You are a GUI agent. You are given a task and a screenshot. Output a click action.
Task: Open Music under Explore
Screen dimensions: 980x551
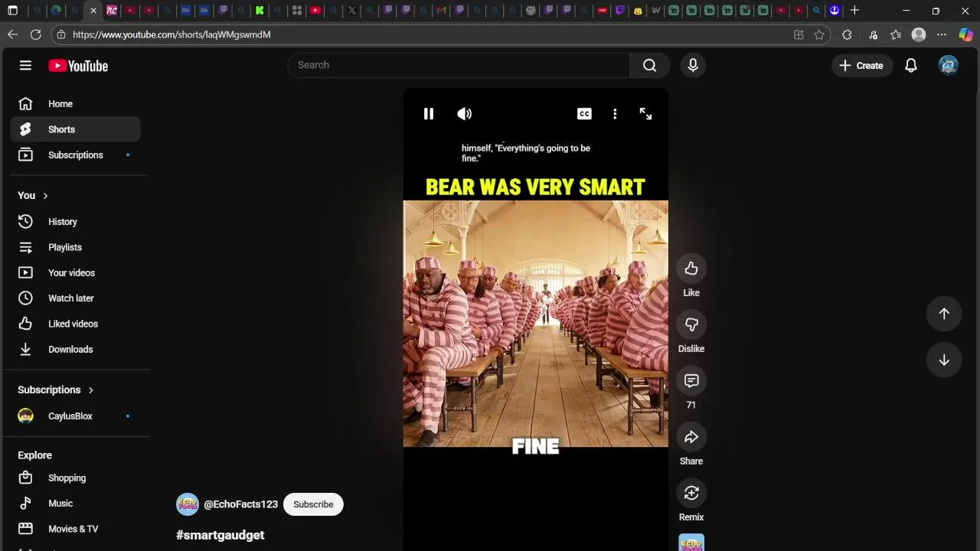pyautogui.click(x=75, y=504)
